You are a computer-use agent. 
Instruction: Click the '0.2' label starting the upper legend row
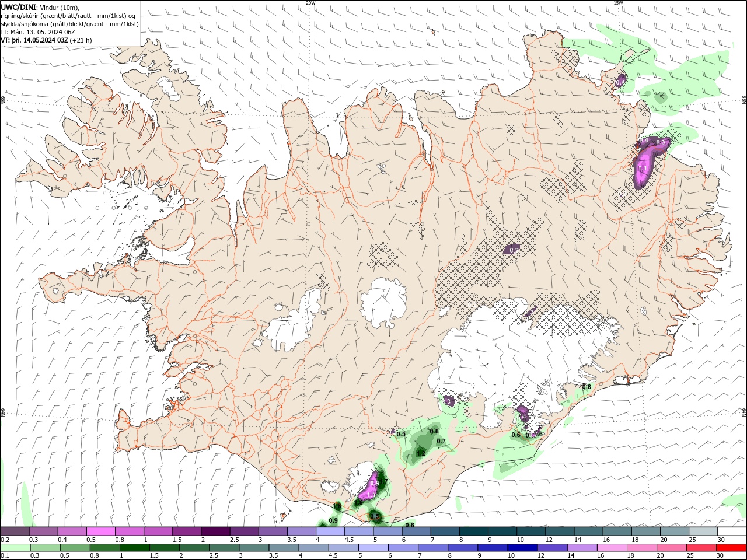pos(5,540)
